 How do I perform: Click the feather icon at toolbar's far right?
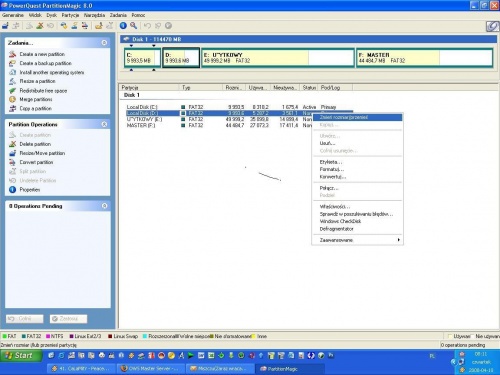pyautogui.click(x=492, y=26)
